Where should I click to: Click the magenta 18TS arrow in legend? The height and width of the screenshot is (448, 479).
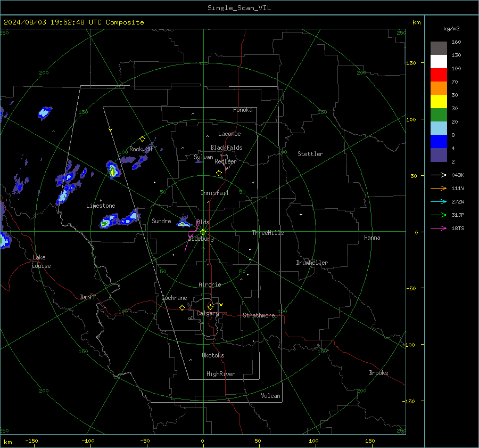[x=439, y=228]
